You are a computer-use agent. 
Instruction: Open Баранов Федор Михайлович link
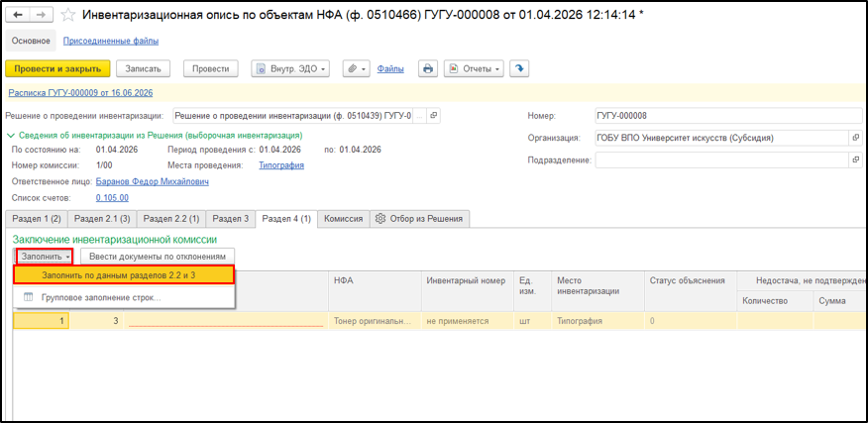[153, 181]
